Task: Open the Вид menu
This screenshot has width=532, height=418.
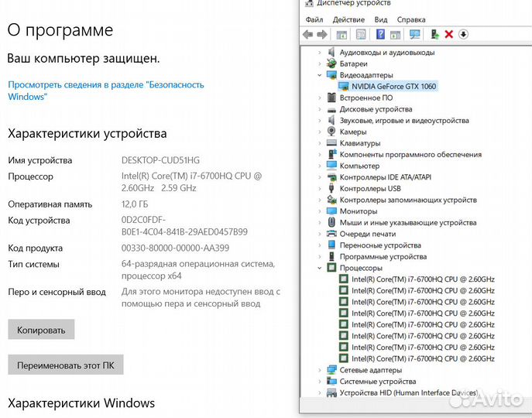Action: pyautogui.click(x=381, y=19)
